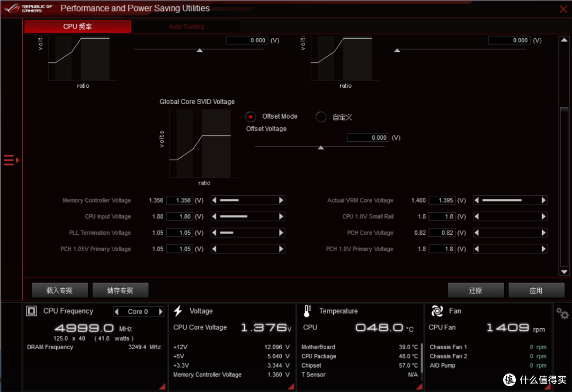Image resolution: width=572 pixels, height=392 pixels.
Task: Close the Performance and Power Saving window
Action: pos(563,9)
